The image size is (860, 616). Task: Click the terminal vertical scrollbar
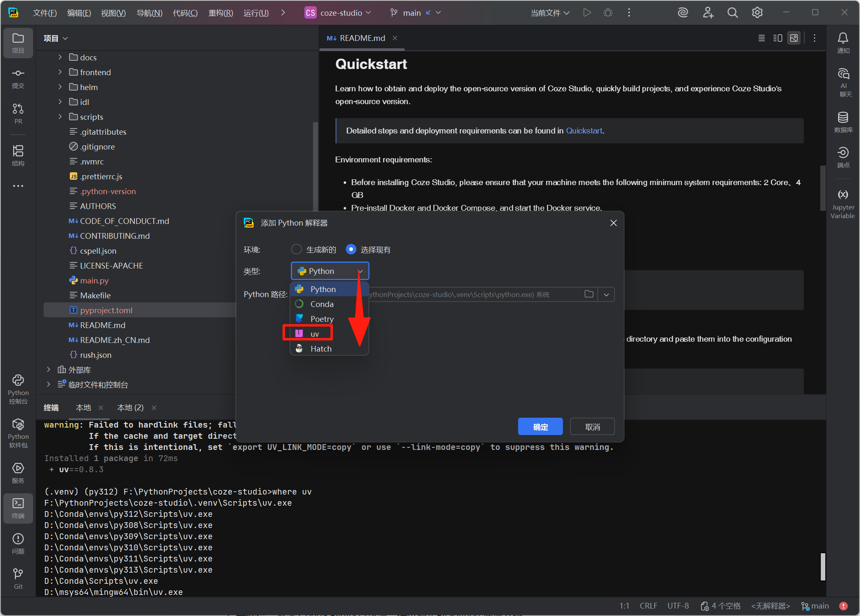pos(822,566)
